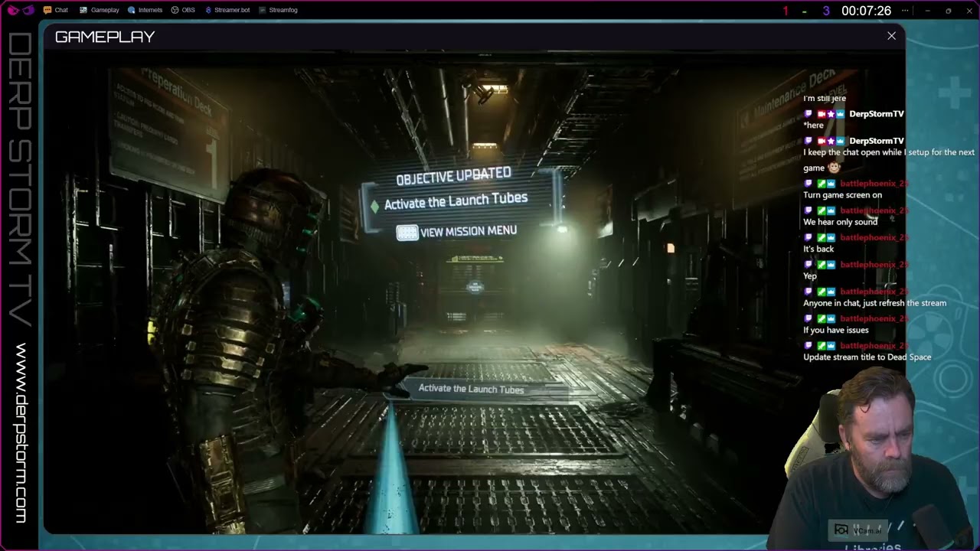Screen dimensions: 980x551
Task: Click battlephoenix username above 'Yep'
Action: coord(874,265)
